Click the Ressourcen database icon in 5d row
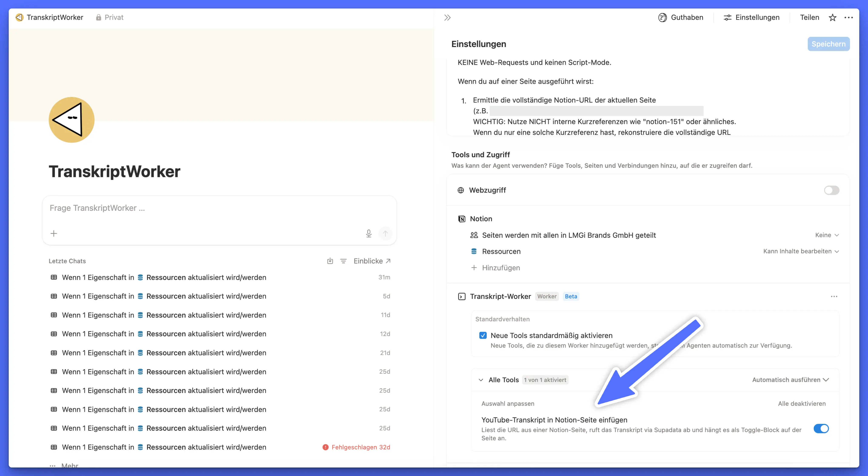 pos(140,296)
